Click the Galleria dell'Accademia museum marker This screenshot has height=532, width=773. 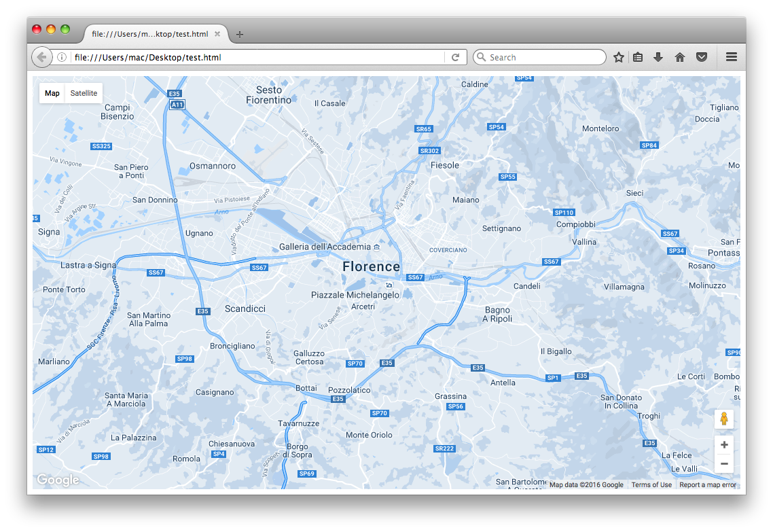point(376,247)
